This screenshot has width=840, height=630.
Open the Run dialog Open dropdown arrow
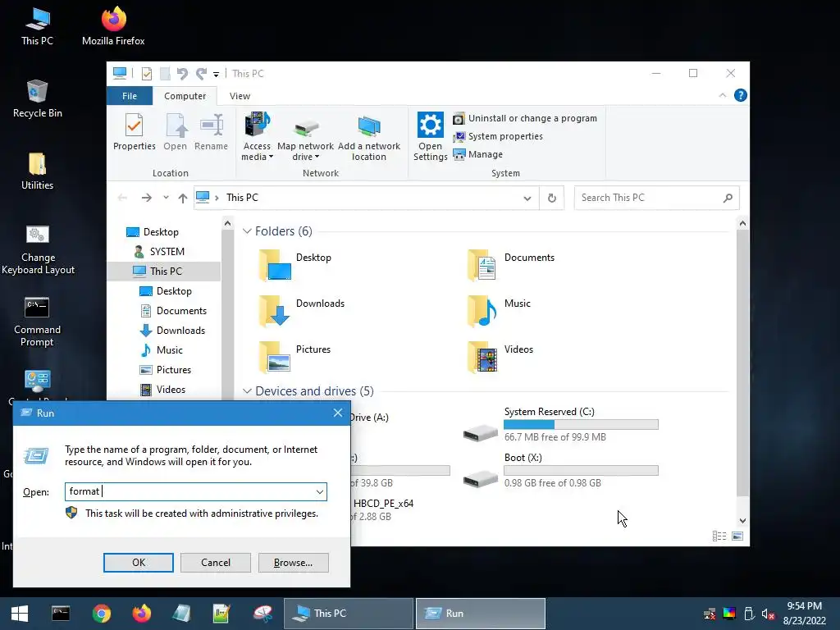pyautogui.click(x=320, y=492)
